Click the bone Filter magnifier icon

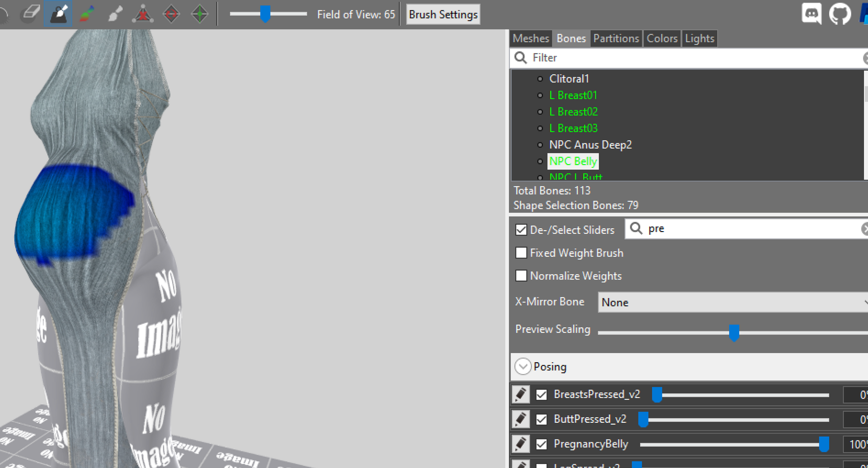point(521,57)
